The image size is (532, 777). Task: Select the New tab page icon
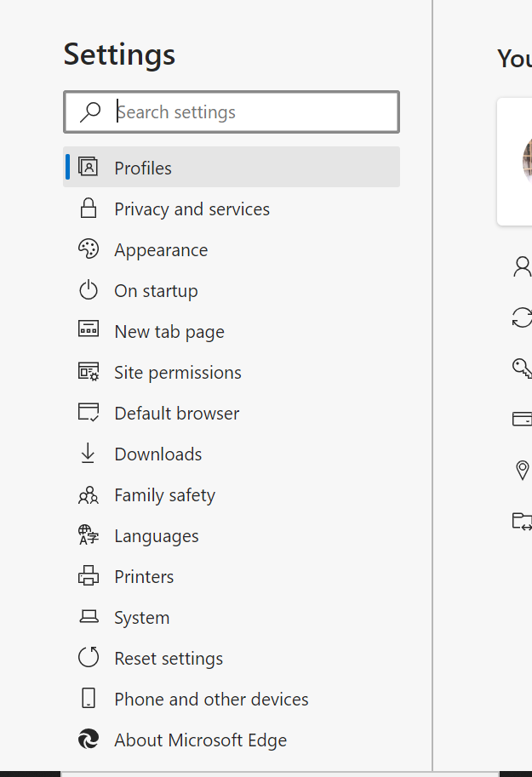pyautogui.click(x=88, y=330)
